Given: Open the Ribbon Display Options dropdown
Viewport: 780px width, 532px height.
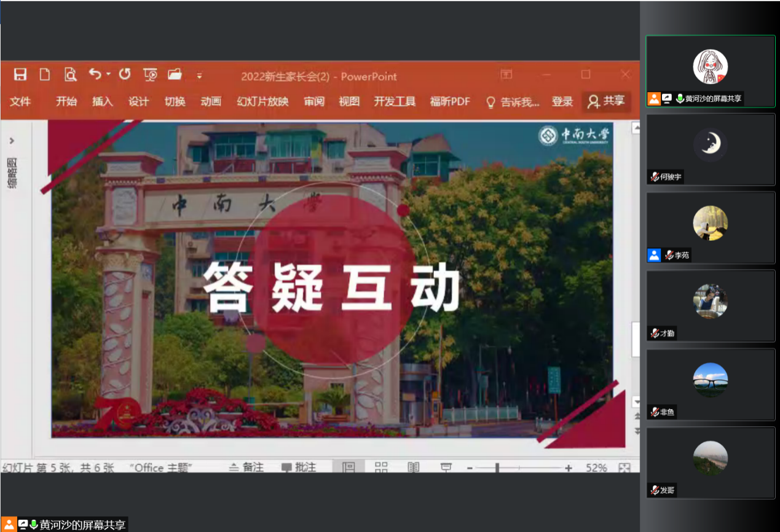Looking at the screenshot, I should 506,74.
